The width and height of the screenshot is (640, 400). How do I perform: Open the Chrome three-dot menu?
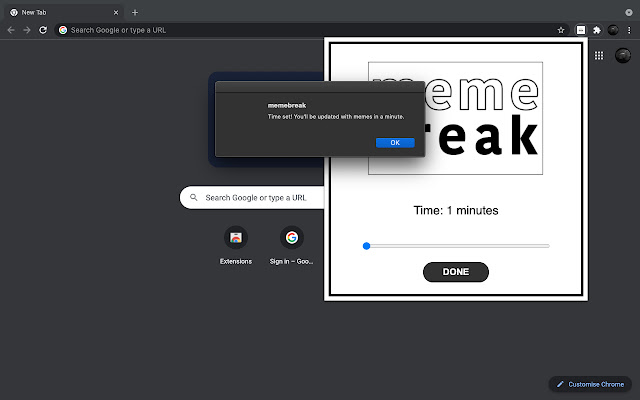pos(629,30)
